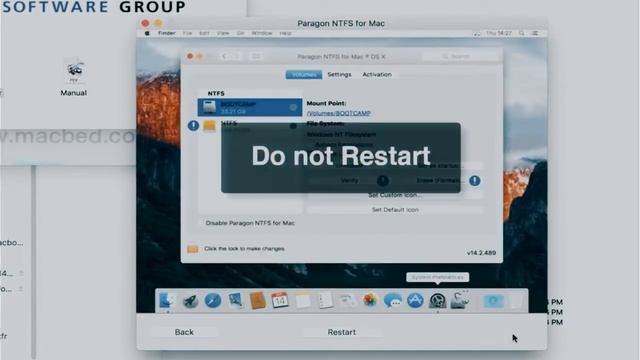Screen dimensions: 640x360
Task: Click the blue warning icon next to Erase (Format)
Action: pyautogui.click(x=474, y=180)
